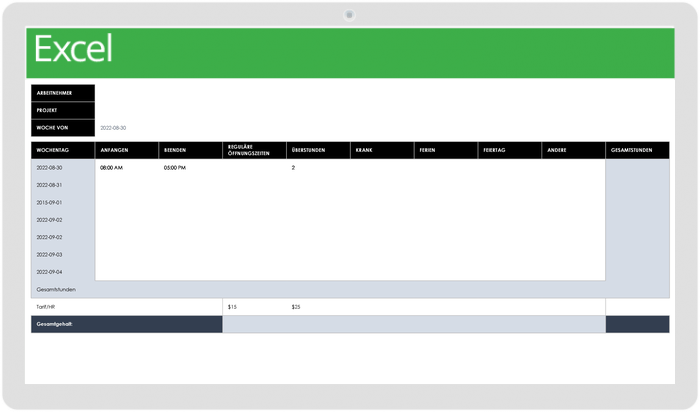The height and width of the screenshot is (412, 700).
Task: Click the ARBEITNEHMER label cell
Action: (x=63, y=93)
